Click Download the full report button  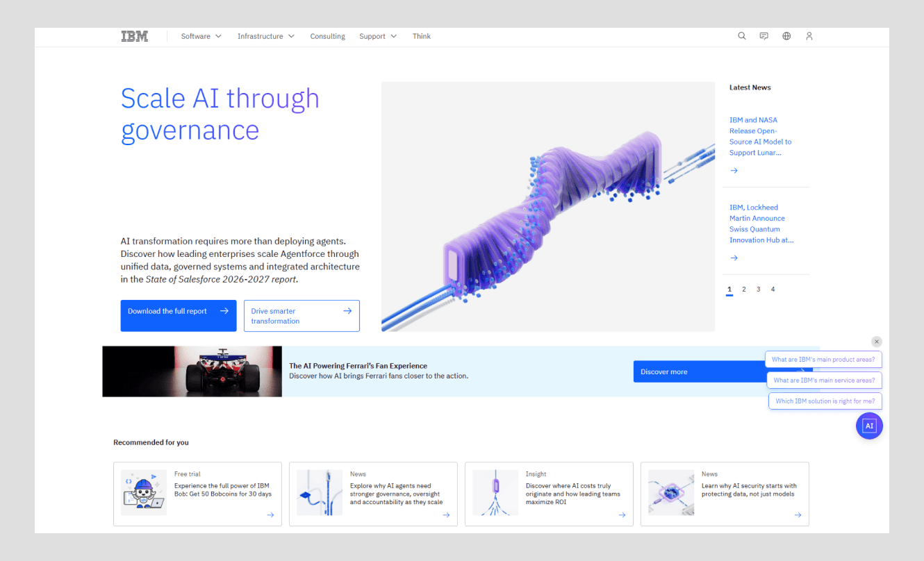click(x=179, y=316)
